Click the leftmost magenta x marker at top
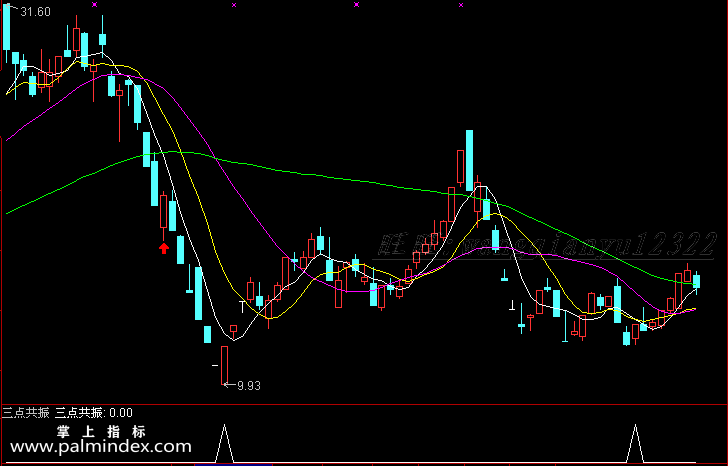728x466 pixels. tap(95, 5)
